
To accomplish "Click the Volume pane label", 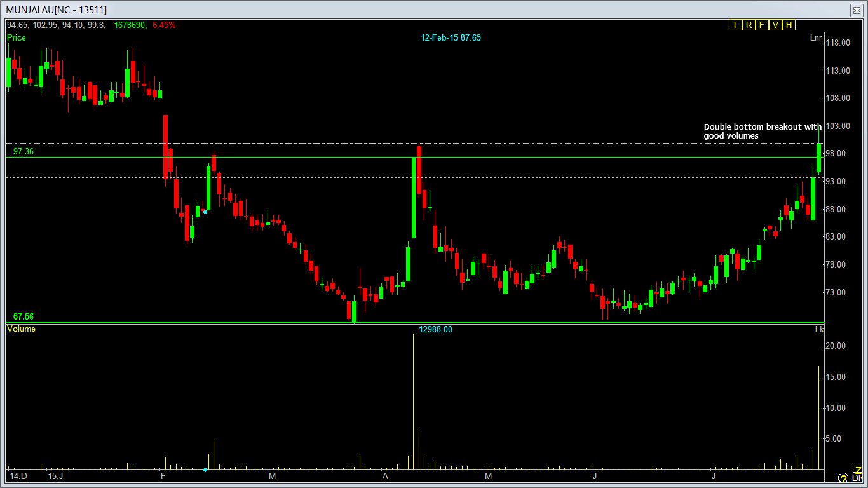I will tap(21, 329).
